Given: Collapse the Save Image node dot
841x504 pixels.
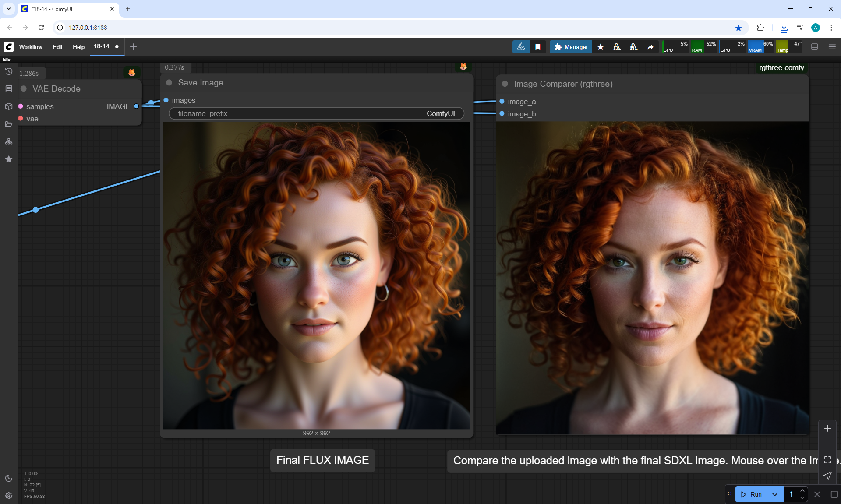Looking at the screenshot, I should [169, 83].
